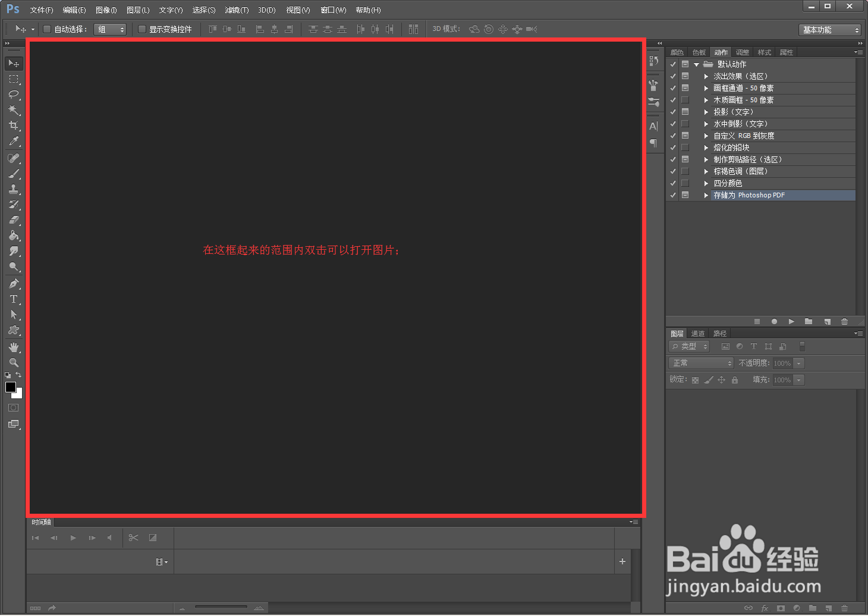The height and width of the screenshot is (616, 868).
Task: Expand the 画框通道 - 50 像素 action
Action: coord(706,88)
